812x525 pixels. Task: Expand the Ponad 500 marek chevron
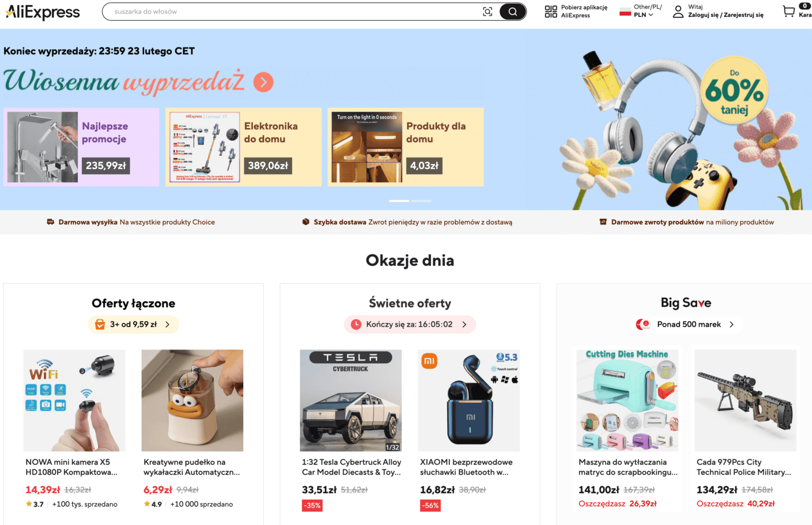click(732, 325)
